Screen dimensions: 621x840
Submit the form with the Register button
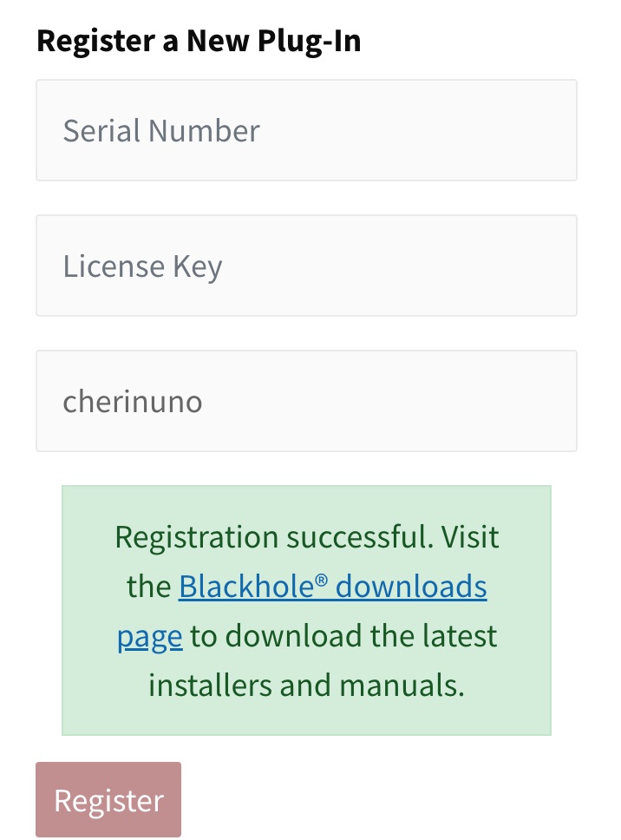click(108, 799)
